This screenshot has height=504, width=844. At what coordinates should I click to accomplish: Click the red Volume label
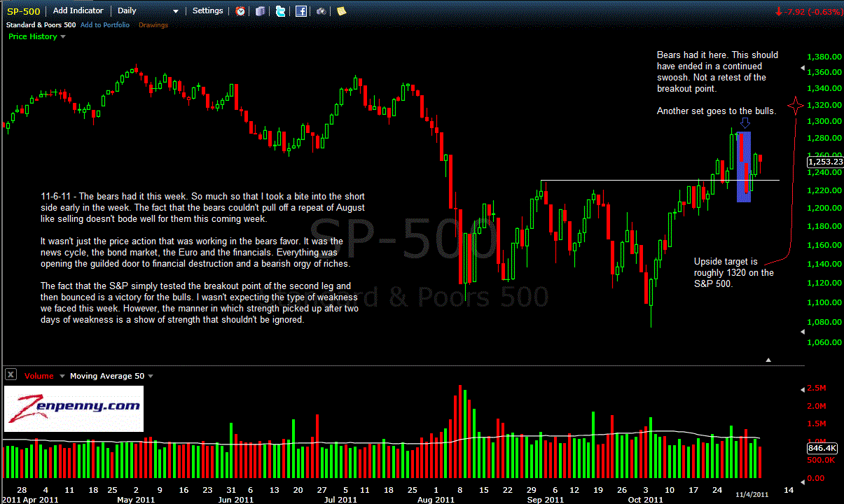[x=39, y=376]
